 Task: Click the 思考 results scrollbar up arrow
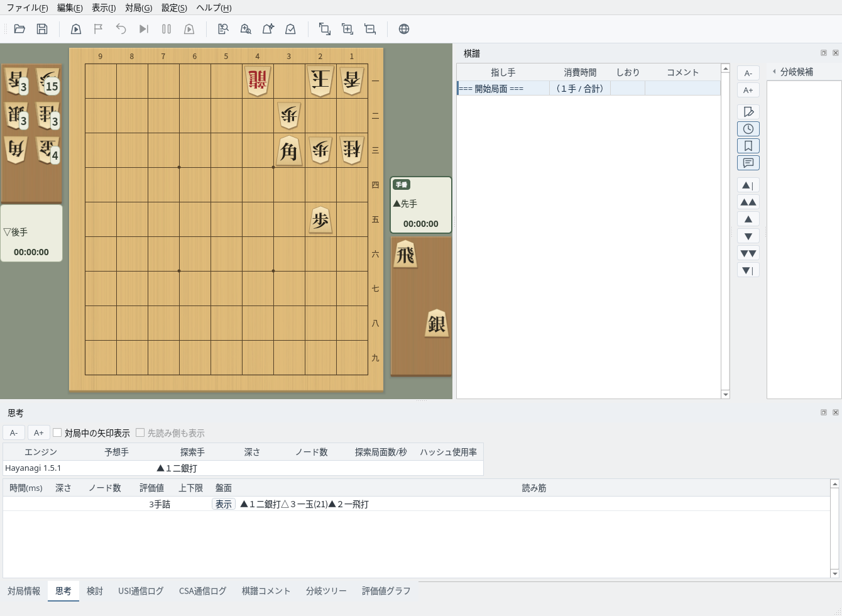(834, 483)
